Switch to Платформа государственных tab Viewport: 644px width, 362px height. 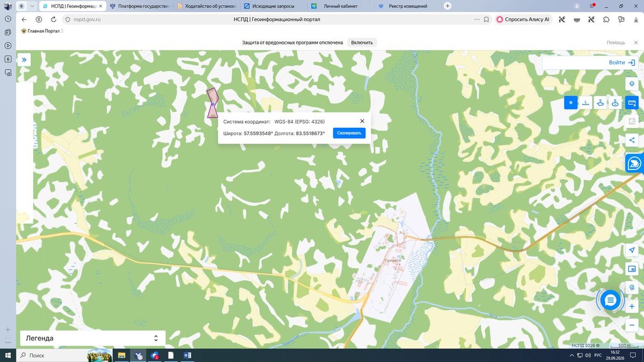point(140,6)
